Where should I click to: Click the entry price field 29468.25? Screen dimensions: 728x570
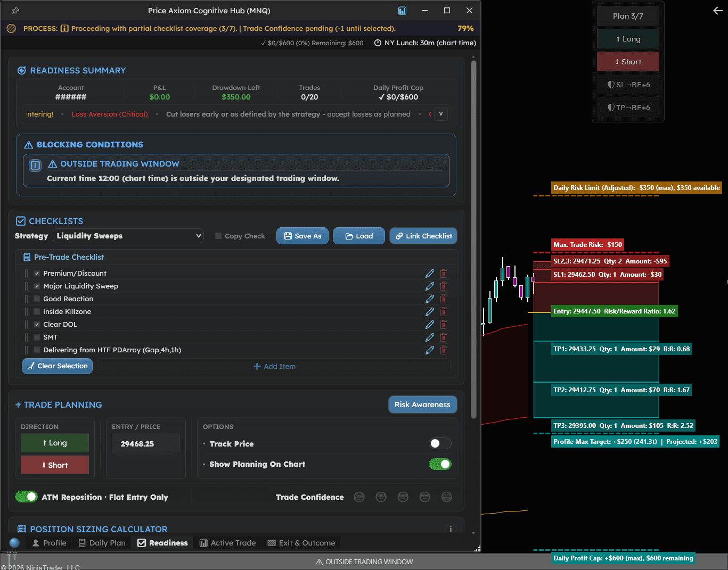tap(146, 443)
